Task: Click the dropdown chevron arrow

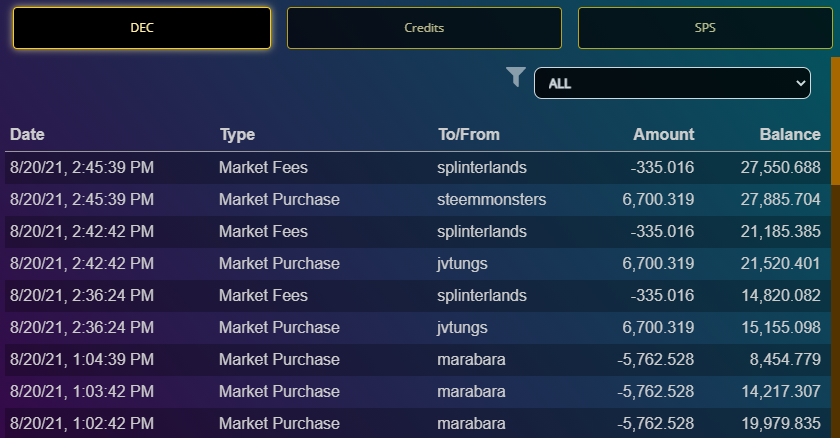Action: [800, 83]
